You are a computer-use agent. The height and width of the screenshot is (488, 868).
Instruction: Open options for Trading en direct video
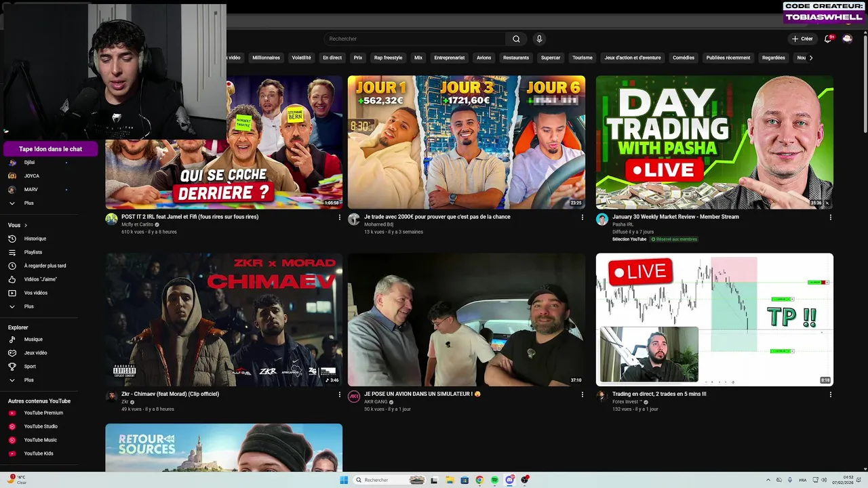pyautogui.click(x=831, y=394)
